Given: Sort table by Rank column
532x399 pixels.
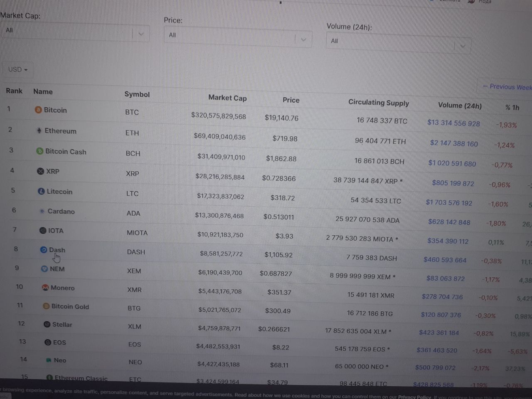Looking at the screenshot, I should [14, 91].
